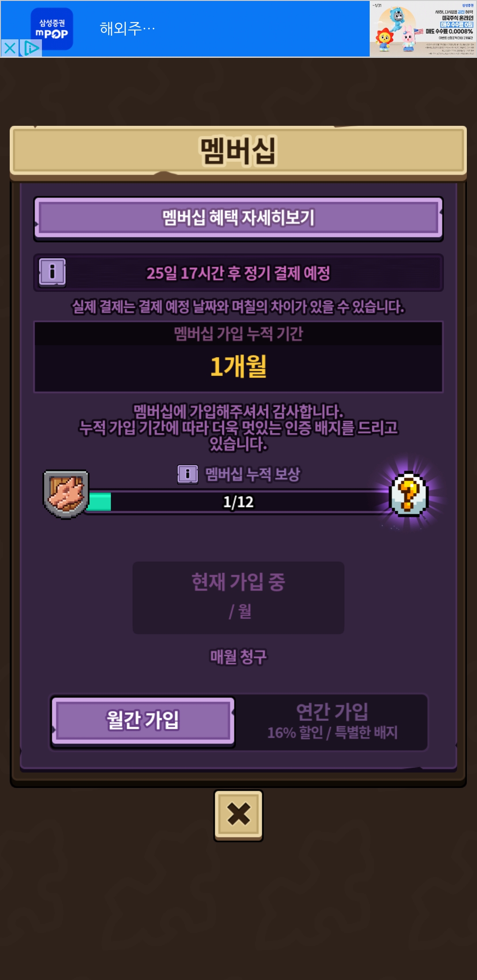This screenshot has height=980, width=477.
Task: Switch to the 연간 가입 tab
Action: point(332,721)
